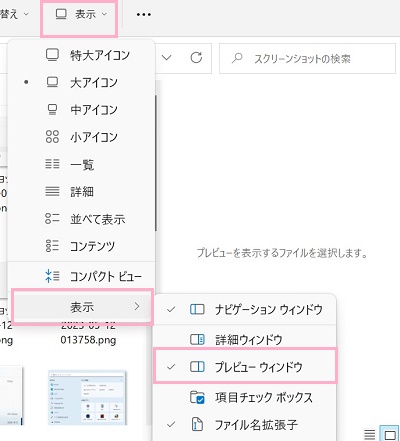Click the large thumbnails view icon in status bar
Image resolution: width=400 pixels, height=441 pixels.
tap(389, 434)
